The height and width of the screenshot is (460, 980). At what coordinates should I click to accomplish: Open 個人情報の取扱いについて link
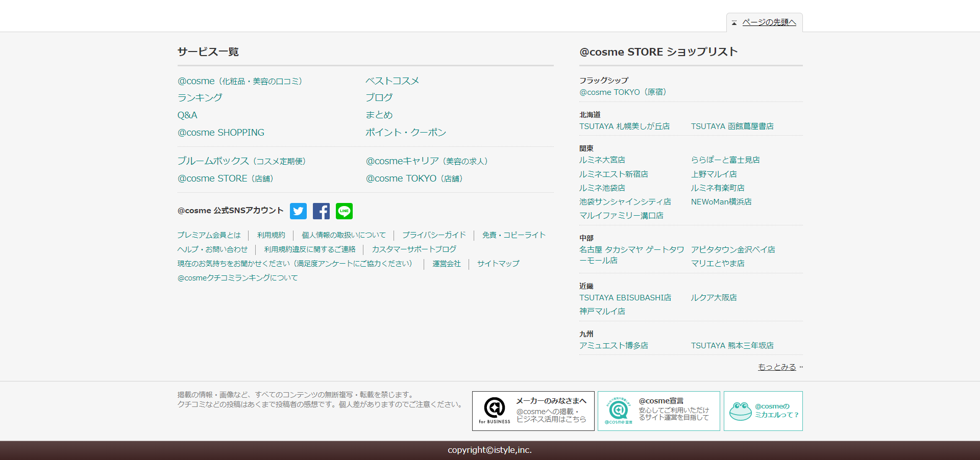coord(344,235)
